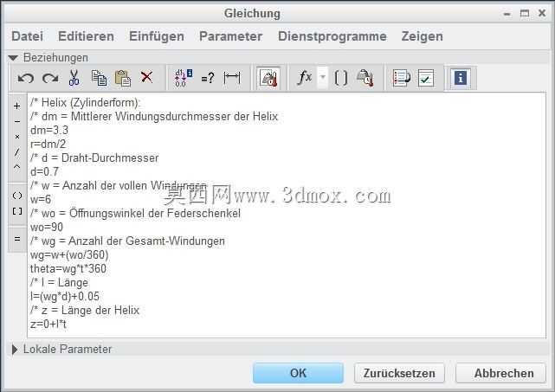Insert function using the fx icon
Image resolution: width=555 pixels, height=392 pixels.
(x=305, y=77)
